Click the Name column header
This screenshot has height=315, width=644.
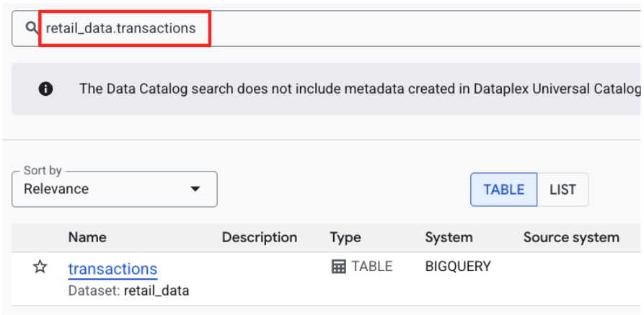pyautogui.click(x=87, y=237)
